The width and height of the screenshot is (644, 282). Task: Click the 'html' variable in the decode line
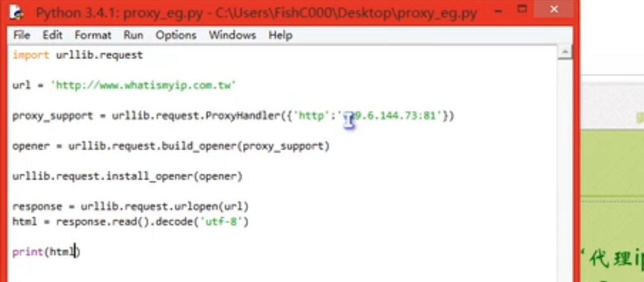pyautogui.click(x=25, y=222)
